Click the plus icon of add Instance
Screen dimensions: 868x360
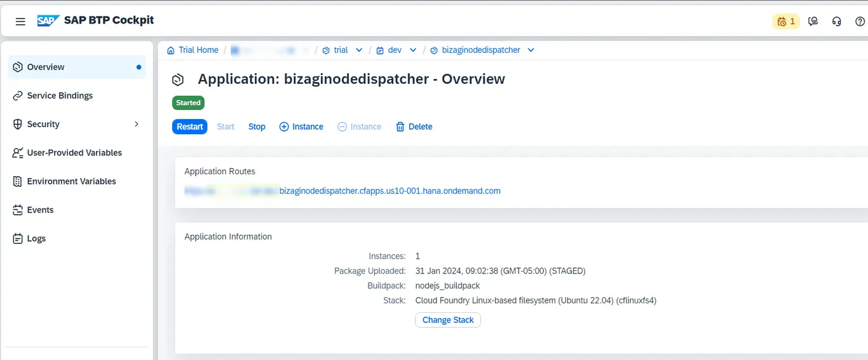pyautogui.click(x=284, y=127)
